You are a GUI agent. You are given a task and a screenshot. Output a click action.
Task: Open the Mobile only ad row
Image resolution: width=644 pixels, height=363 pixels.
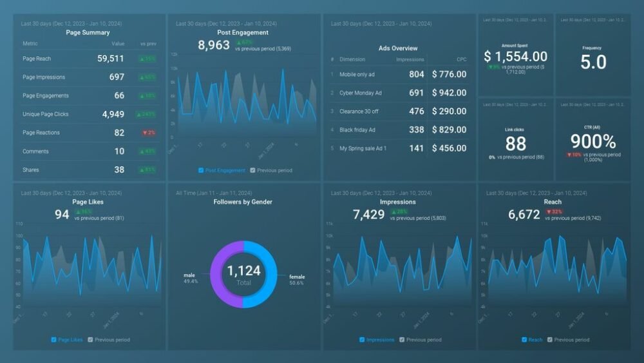click(399, 74)
